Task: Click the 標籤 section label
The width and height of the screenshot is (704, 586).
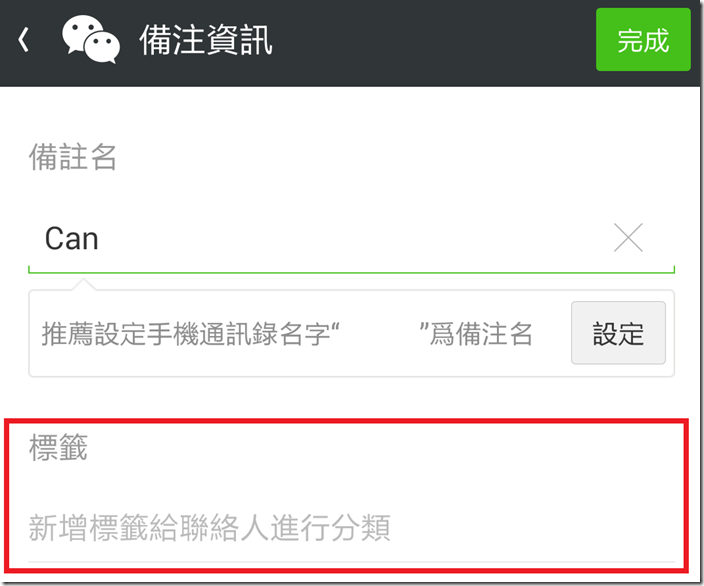Action: tap(58, 447)
